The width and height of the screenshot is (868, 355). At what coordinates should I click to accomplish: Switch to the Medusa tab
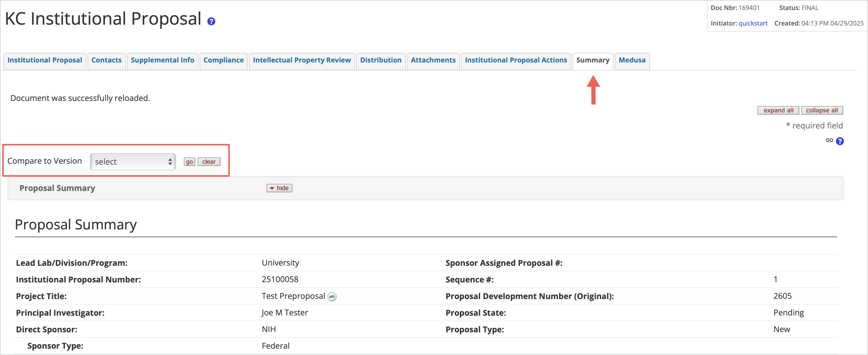632,60
